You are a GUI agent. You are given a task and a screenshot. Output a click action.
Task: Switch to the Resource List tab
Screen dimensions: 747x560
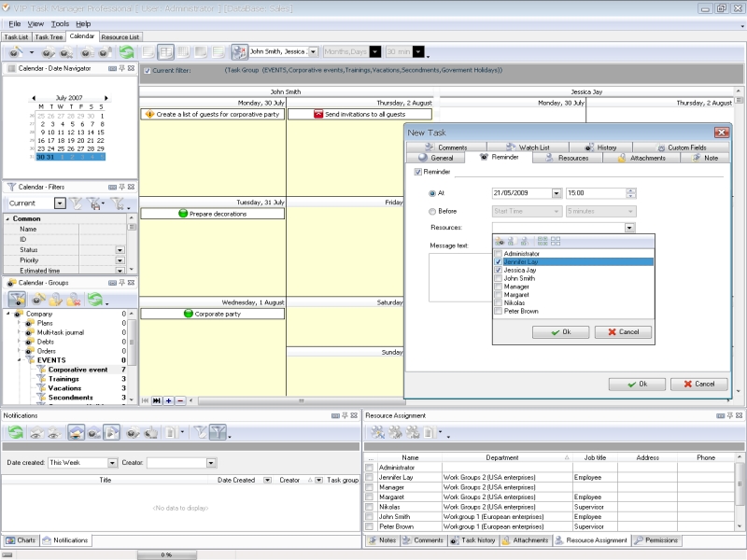coord(120,36)
